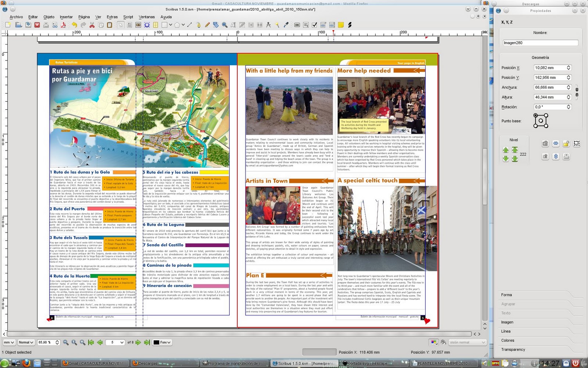Select the Insert Text Frame tool
Image resolution: width=588 pixels, height=368 pixels.
click(129, 25)
